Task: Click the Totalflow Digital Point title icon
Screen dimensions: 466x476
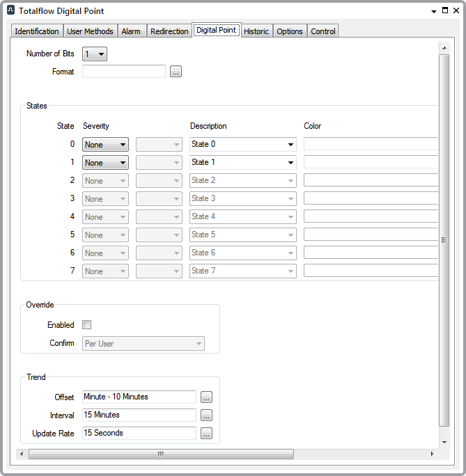Action: point(11,11)
